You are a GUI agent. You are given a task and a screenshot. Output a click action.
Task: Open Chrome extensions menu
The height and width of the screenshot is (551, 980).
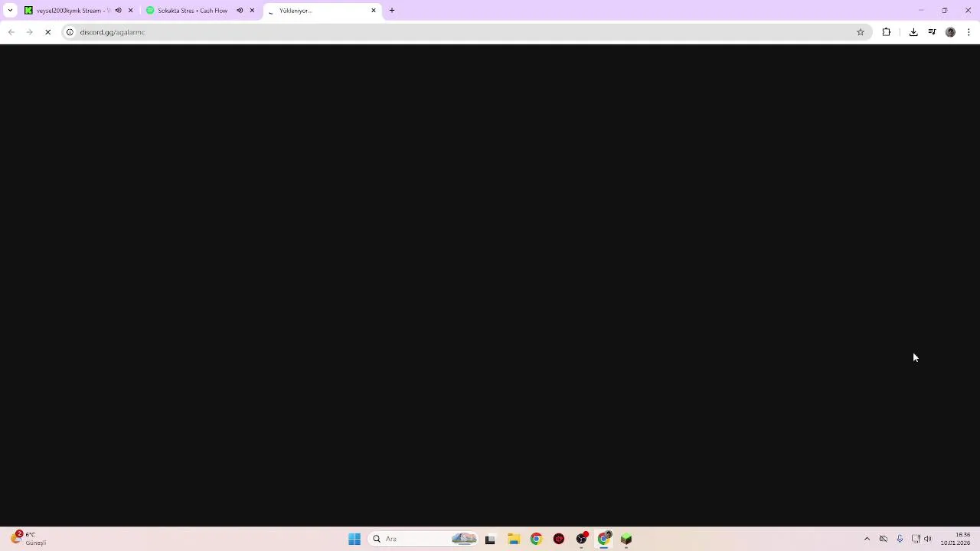pos(887,32)
